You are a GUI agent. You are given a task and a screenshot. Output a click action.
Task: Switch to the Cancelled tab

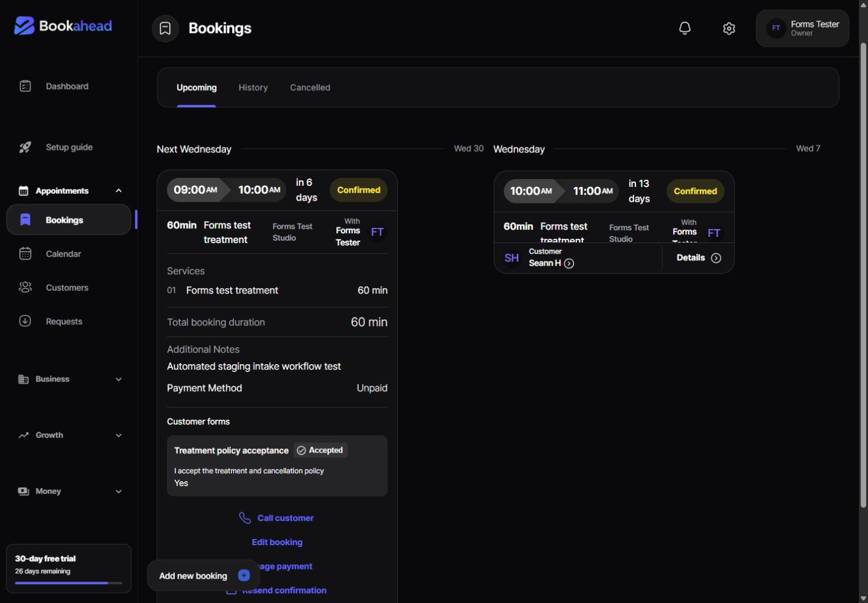[310, 88]
